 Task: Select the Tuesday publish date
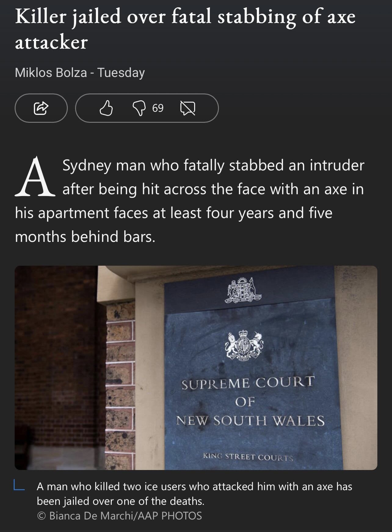[121, 73]
